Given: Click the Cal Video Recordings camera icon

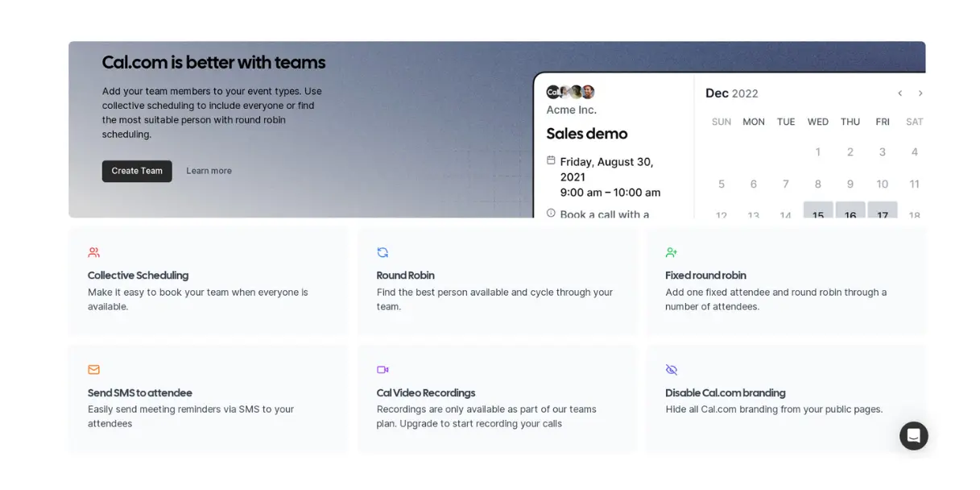Looking at the screenshot, I should [x=382, y=370].
